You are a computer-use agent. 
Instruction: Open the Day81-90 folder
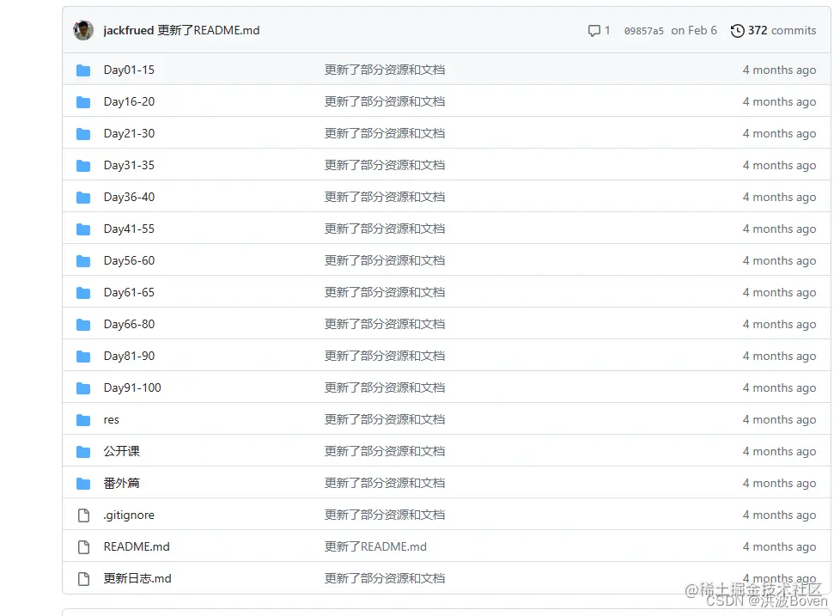coord(129,357)
